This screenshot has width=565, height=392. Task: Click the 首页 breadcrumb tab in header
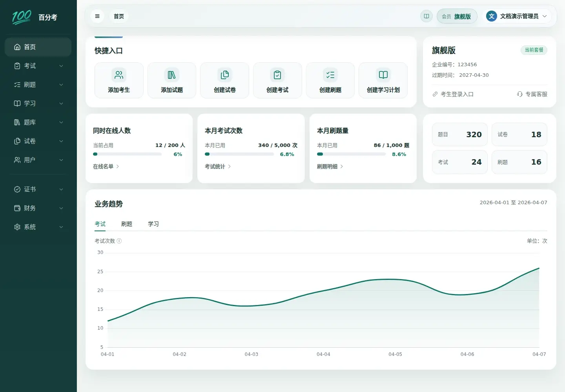(x=119, y=16)
